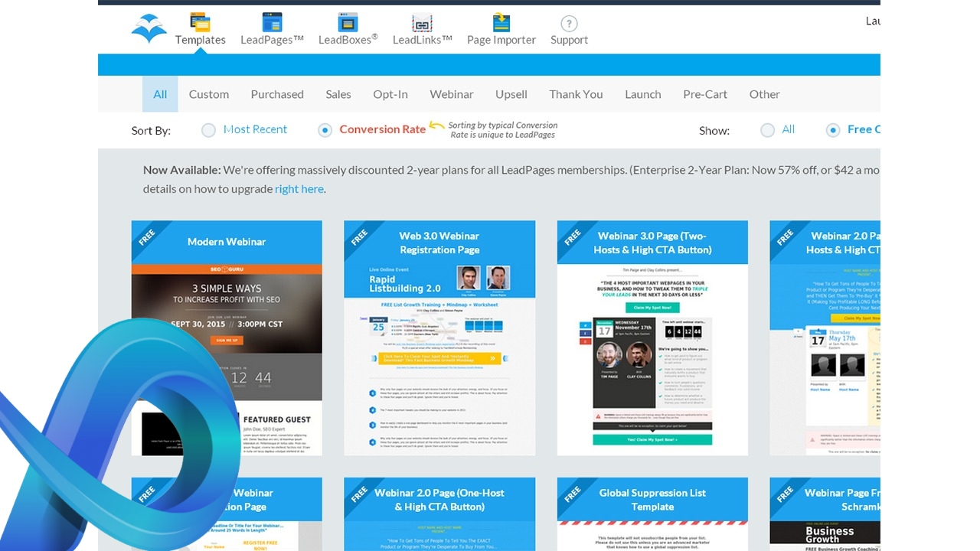Switch to the Upsell tab
The height and width of the screenshot is (551, 980).
pyautogui.click(x=511, y=94)
